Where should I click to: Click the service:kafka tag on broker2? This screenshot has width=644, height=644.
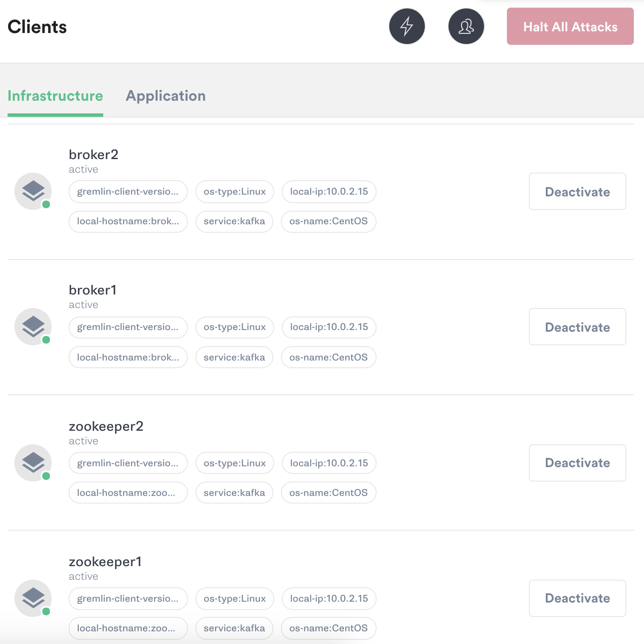234,221
